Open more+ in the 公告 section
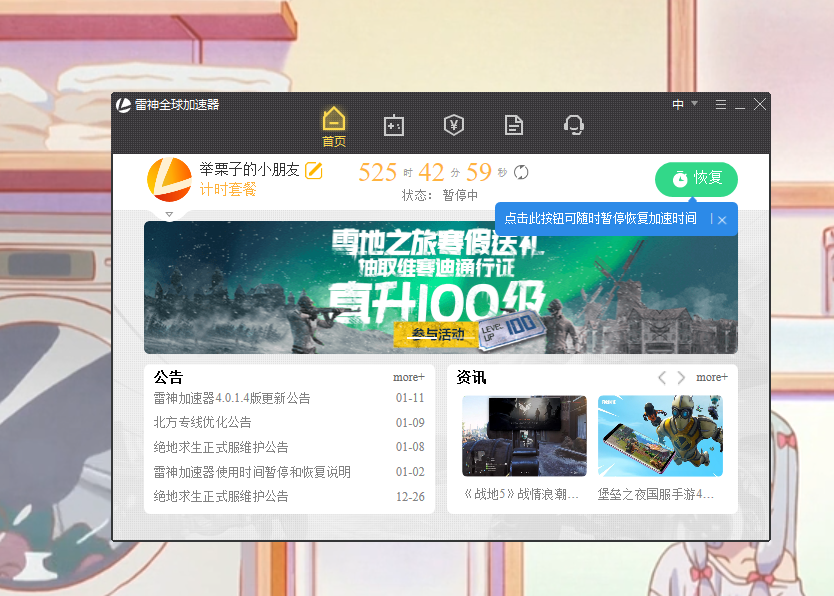 [x=408, y=377]
